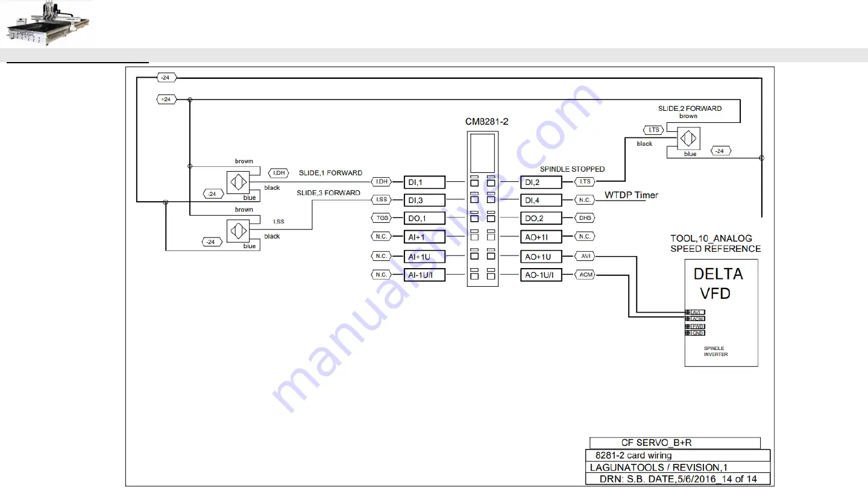Select the DO,2 terminal box

541,218
